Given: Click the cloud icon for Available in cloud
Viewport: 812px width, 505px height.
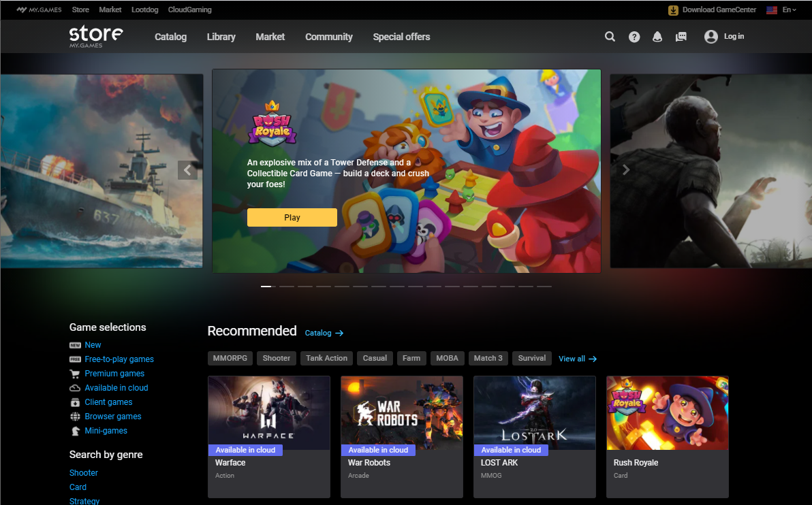Looking at the screenshot, I should (x=75, y=388).
